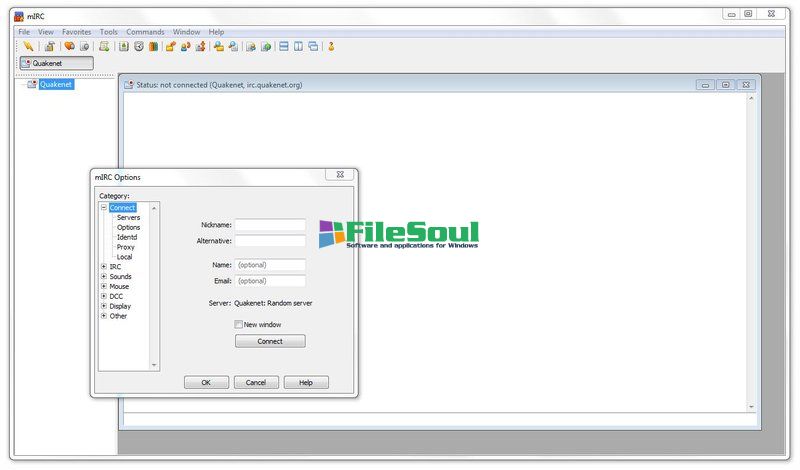This screenshot has height=470, width=800.
Task: Collapse the Connect category node
Action: point(104,208)
